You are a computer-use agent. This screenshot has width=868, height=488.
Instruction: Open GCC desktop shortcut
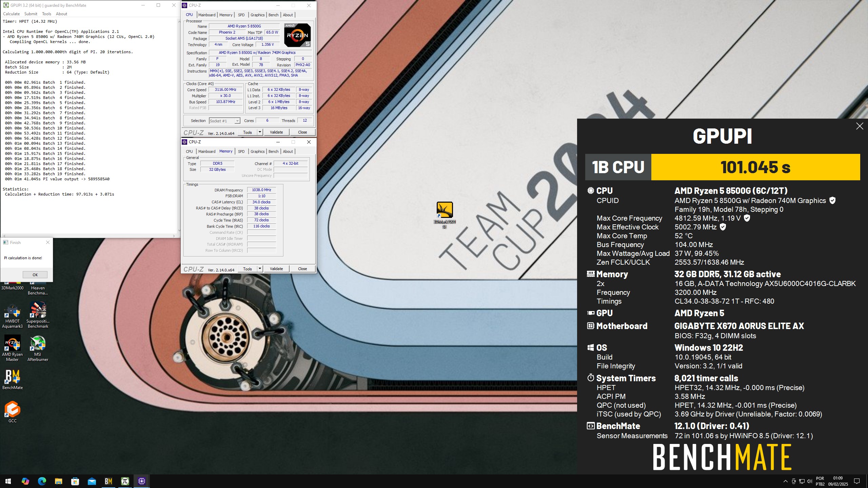[x=13, y=412]
